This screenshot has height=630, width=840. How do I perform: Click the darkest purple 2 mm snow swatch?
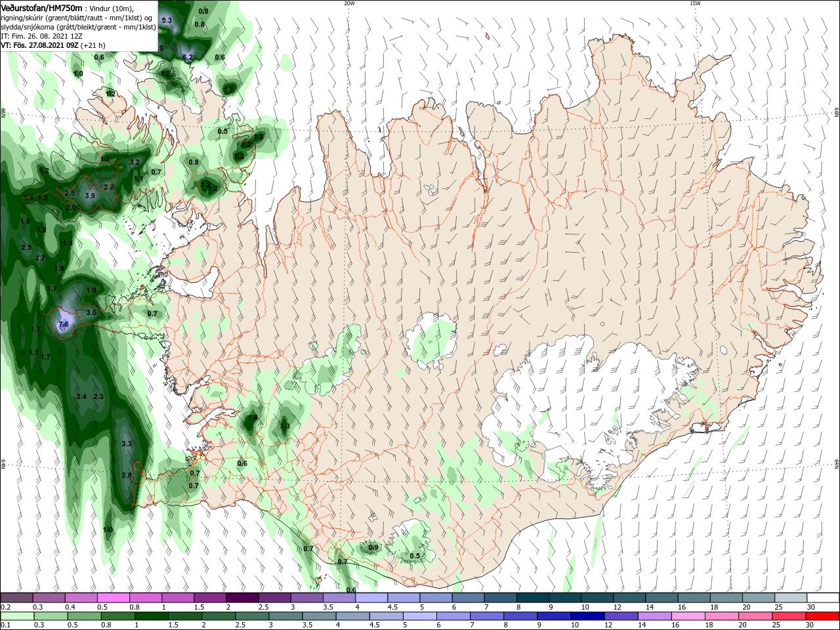242,598
